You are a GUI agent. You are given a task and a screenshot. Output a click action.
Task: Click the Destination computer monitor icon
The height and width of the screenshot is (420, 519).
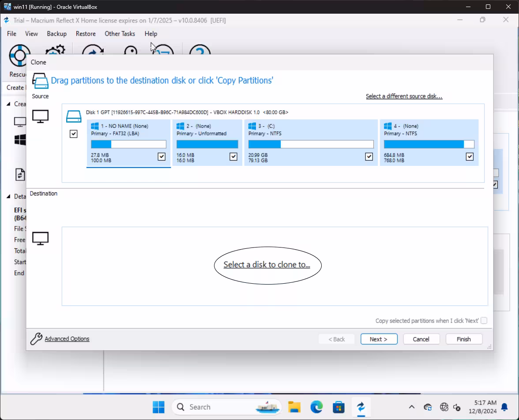[x=41, y=238]
